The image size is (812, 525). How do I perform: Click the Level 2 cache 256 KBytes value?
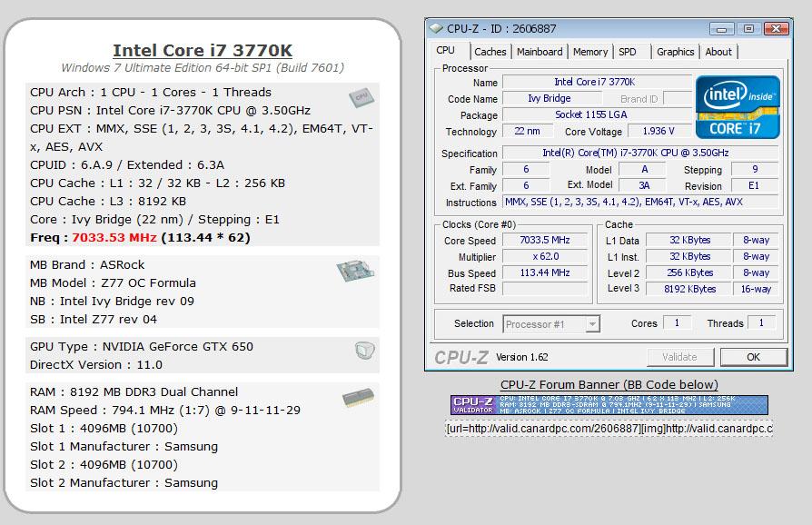(689, 272)
